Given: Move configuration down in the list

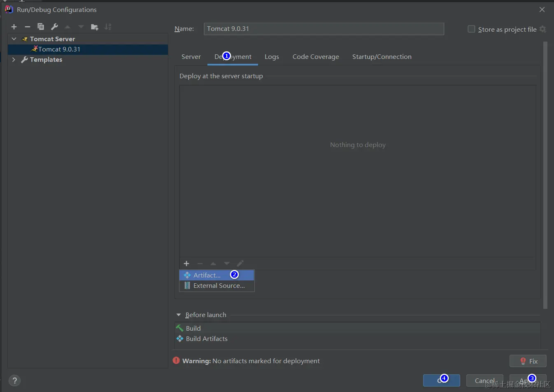Looking at the screenshot, I should pos(81,27).
